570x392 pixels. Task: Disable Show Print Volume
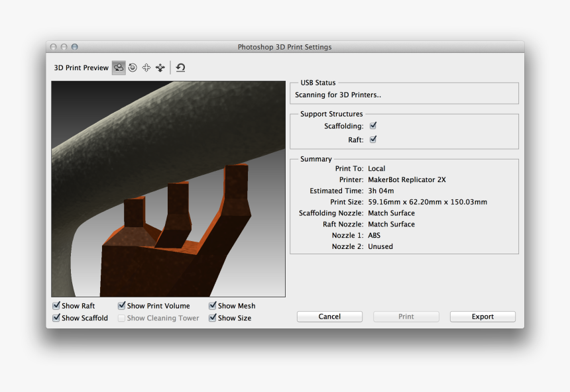121,305
